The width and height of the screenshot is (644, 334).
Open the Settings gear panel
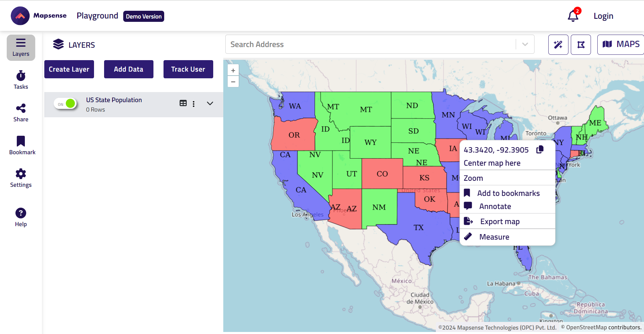point(21,178)
